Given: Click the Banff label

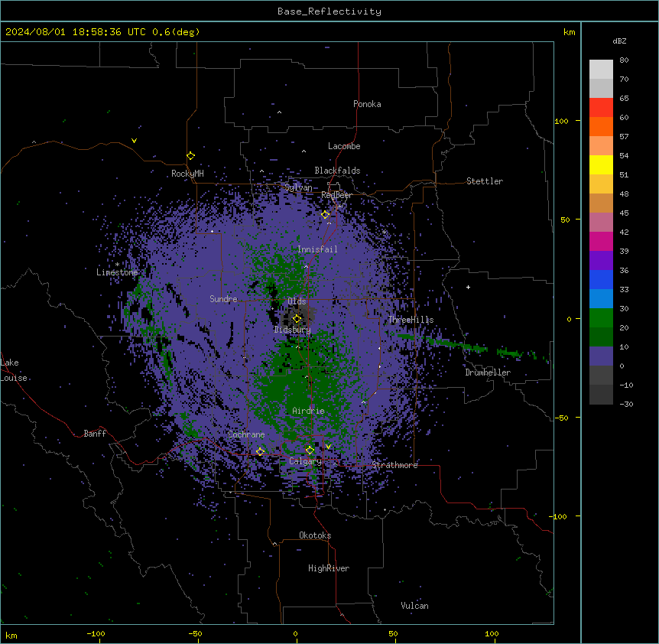Looking at the screenshot, I should pos(95,434).
